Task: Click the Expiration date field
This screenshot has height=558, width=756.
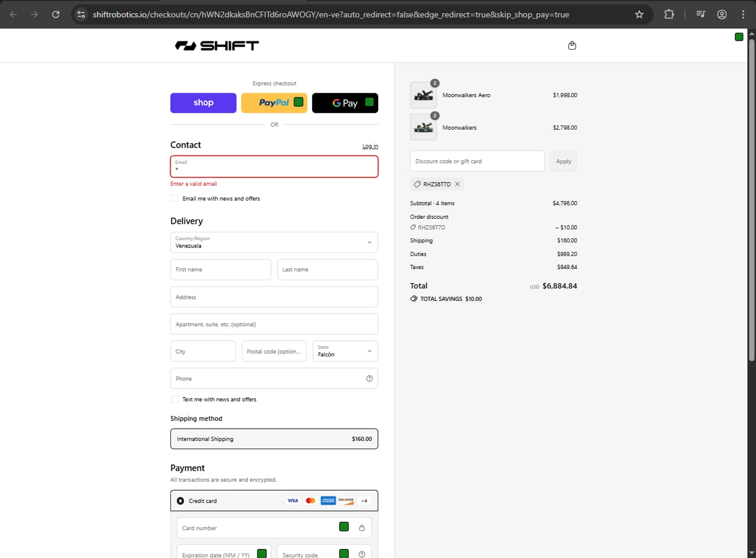Action: tap(224, 551)
